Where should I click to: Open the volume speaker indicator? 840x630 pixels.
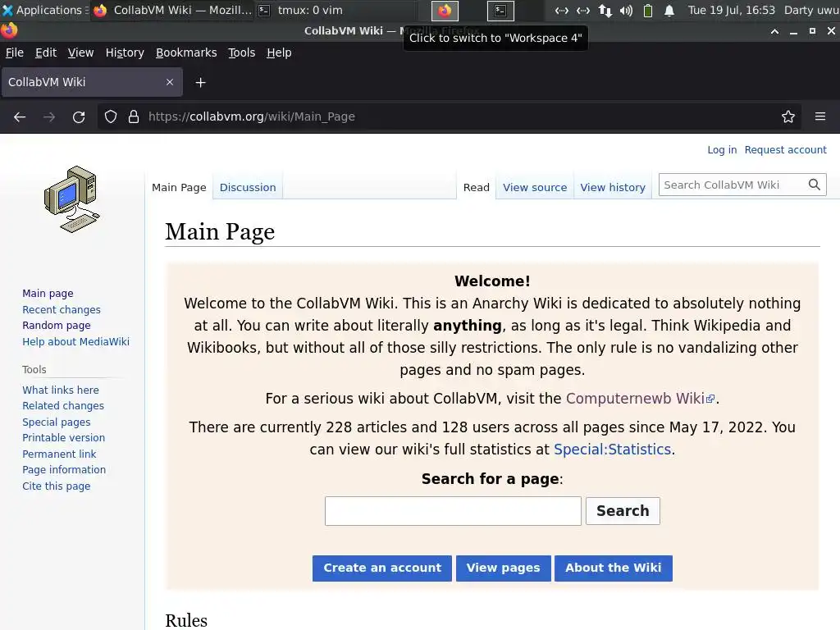pos(626,10)
